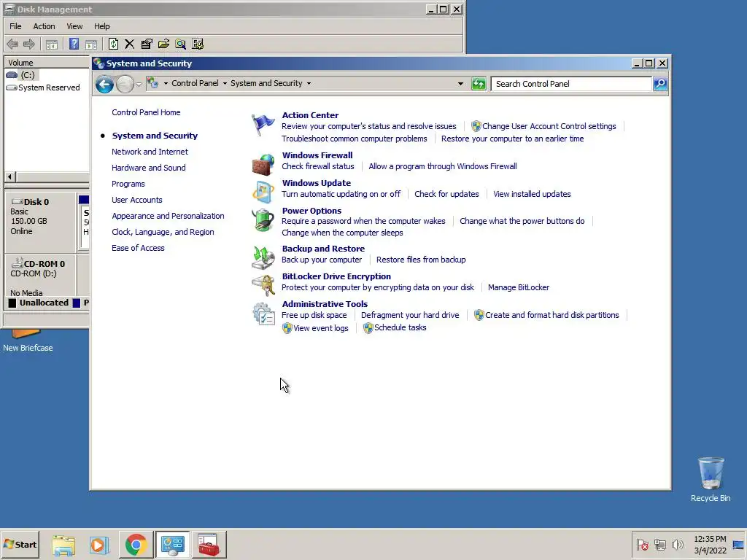Image resolution: width=747 pixels, height=560 pixels.
Task: Go to Control Panel Home
Action: (x=146, y=112)
